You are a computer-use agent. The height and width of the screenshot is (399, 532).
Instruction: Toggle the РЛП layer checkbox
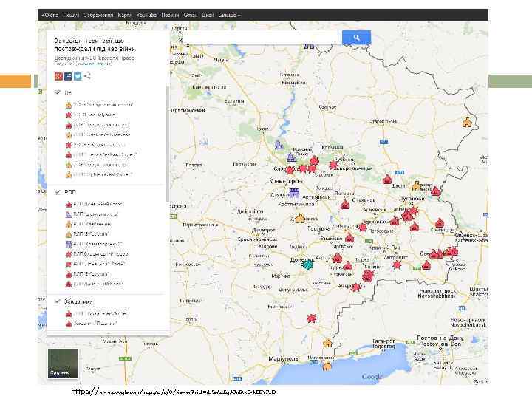click(58, 192)
